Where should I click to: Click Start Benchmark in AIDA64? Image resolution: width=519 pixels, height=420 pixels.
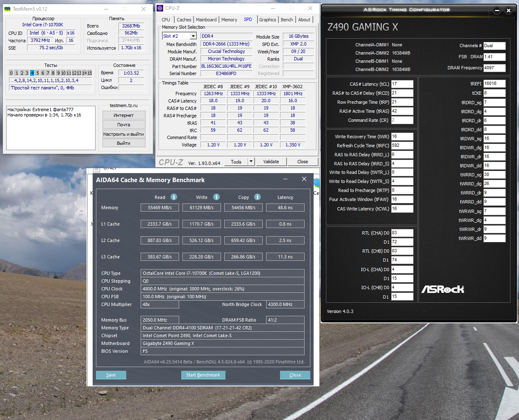tap(203, 375)
